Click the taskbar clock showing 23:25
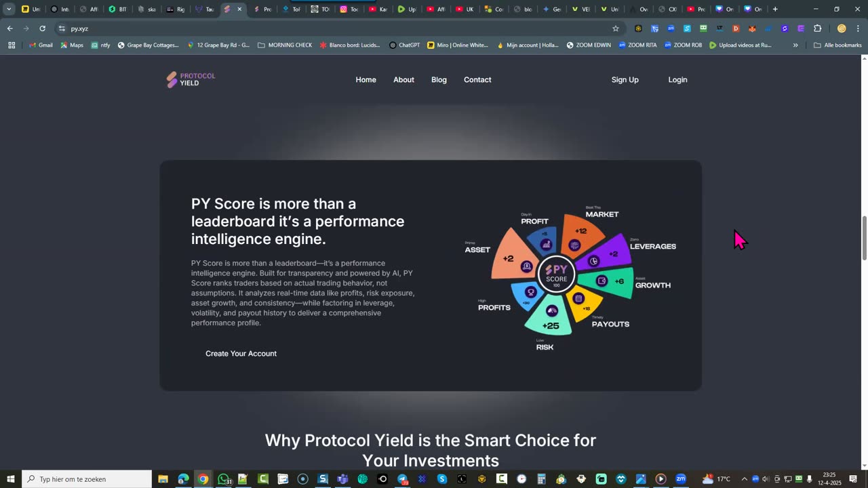Image resolution: width=868 pixels, height=488 pixels. (x=831, y=479)
